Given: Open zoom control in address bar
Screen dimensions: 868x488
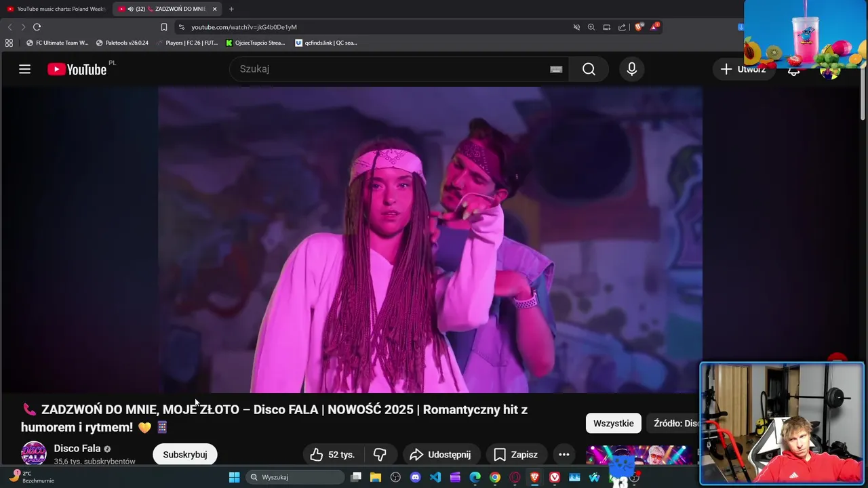Looking at the screenshot, I should coord(591,27).
